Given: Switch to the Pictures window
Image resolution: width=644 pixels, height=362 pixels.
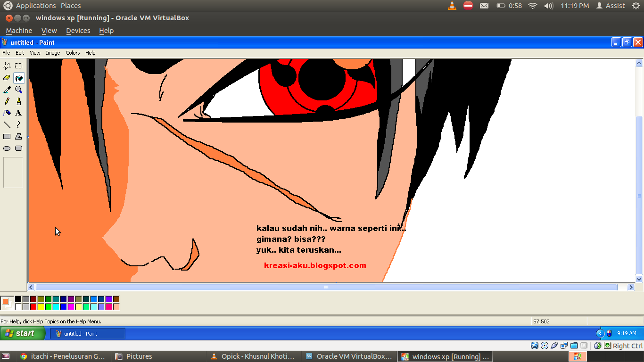Looking at the screenshot, I should [158, 356].
